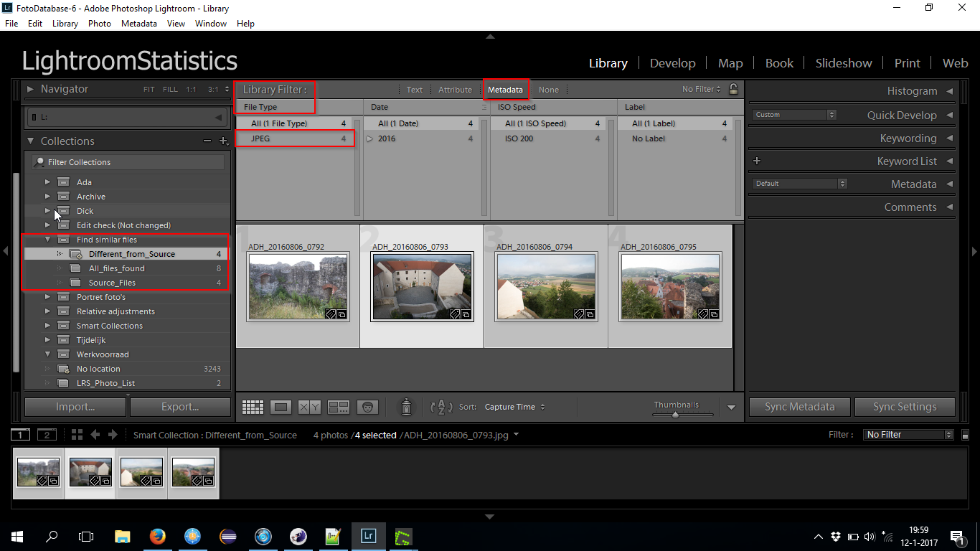
Task: Switch to Loupe view in toolbar
Action: (x=281, y=407)
